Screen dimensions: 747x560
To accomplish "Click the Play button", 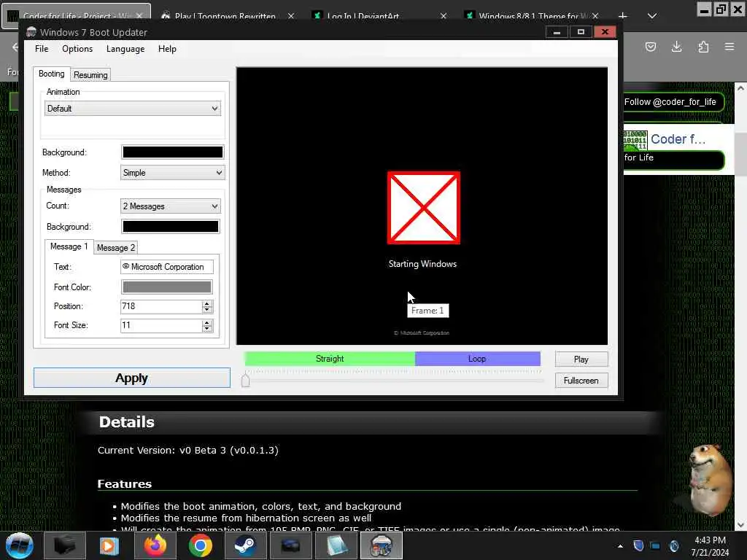I will (x=581, y=359).
